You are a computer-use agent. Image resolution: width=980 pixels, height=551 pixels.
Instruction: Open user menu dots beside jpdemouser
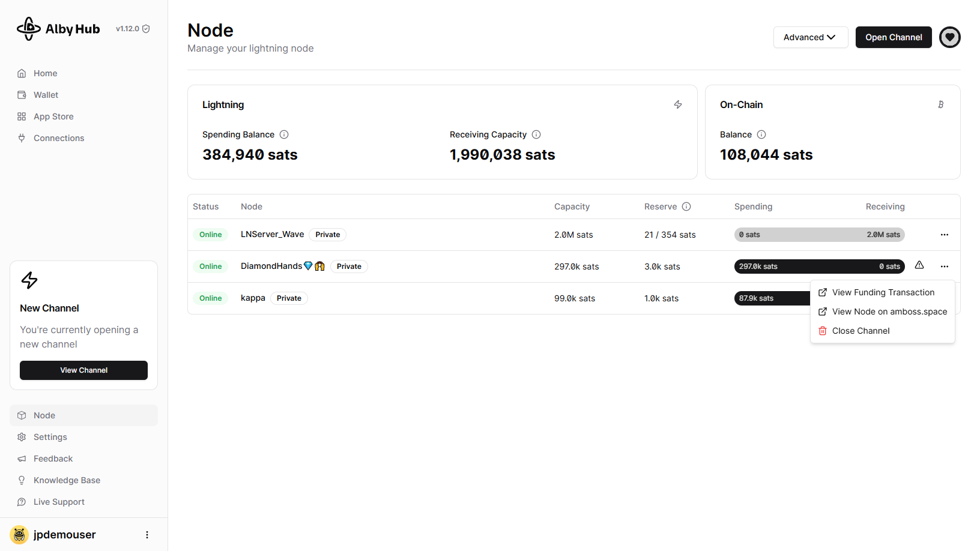[147, 535]
